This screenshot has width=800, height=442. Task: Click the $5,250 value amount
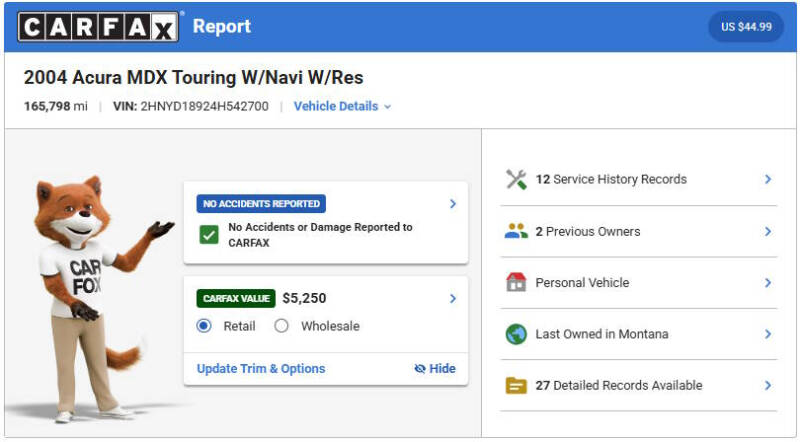304,298
